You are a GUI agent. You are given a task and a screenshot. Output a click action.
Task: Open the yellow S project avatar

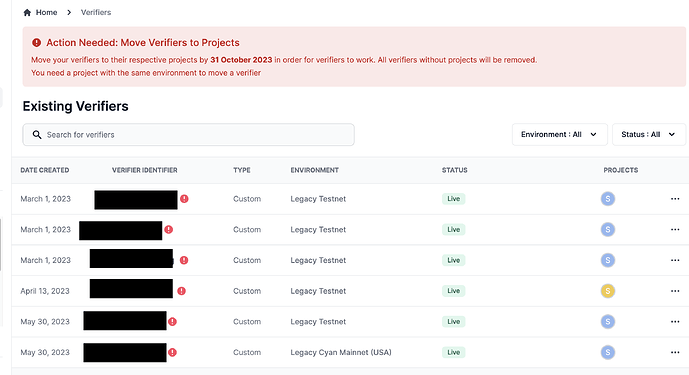(x=608, y=291)
